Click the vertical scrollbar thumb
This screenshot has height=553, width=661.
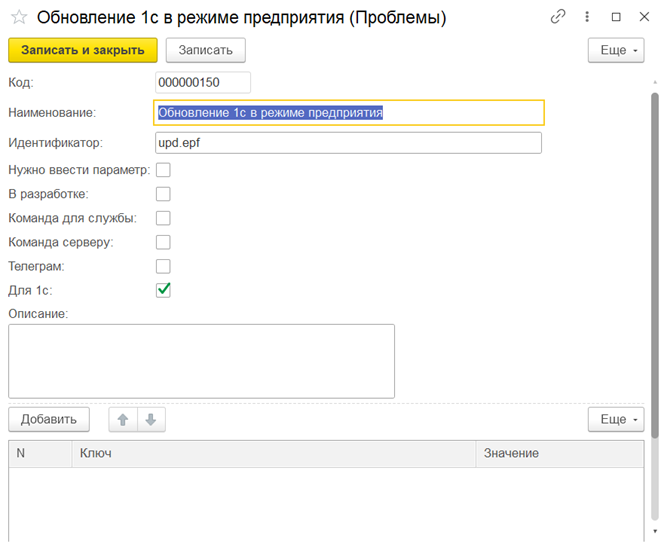click(x=655, y=266)
